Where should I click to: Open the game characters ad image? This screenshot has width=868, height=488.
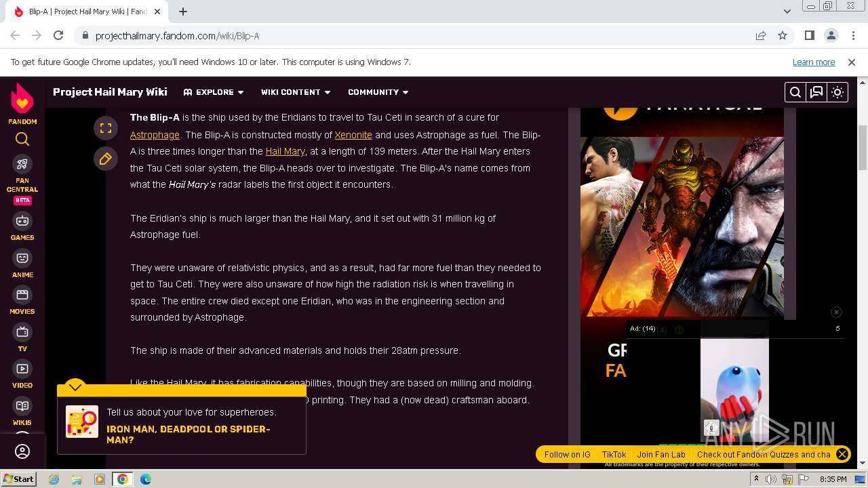(x=682, y=226)
